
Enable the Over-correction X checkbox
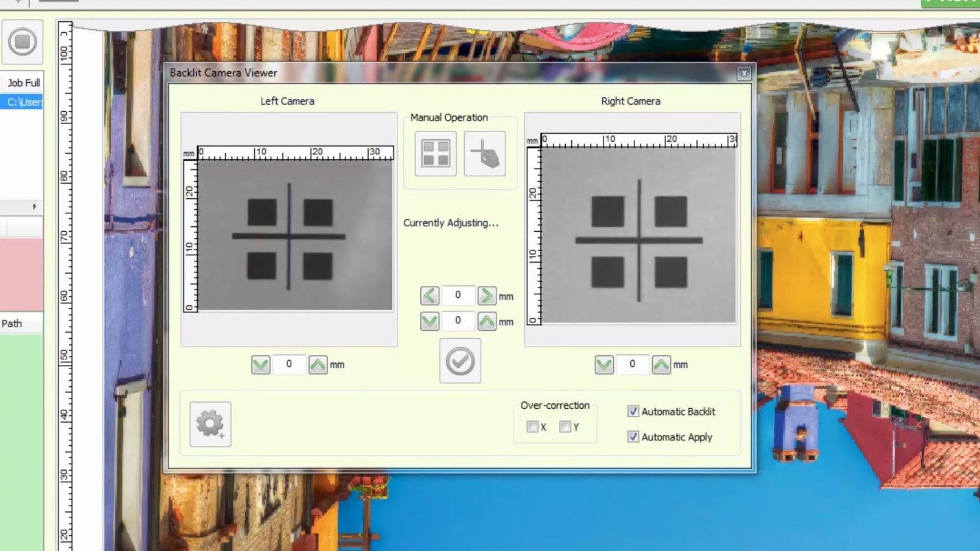pos(532,427)
